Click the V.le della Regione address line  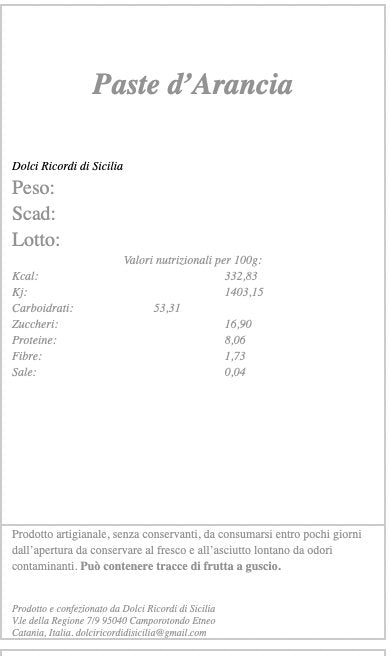click(113, 621)
